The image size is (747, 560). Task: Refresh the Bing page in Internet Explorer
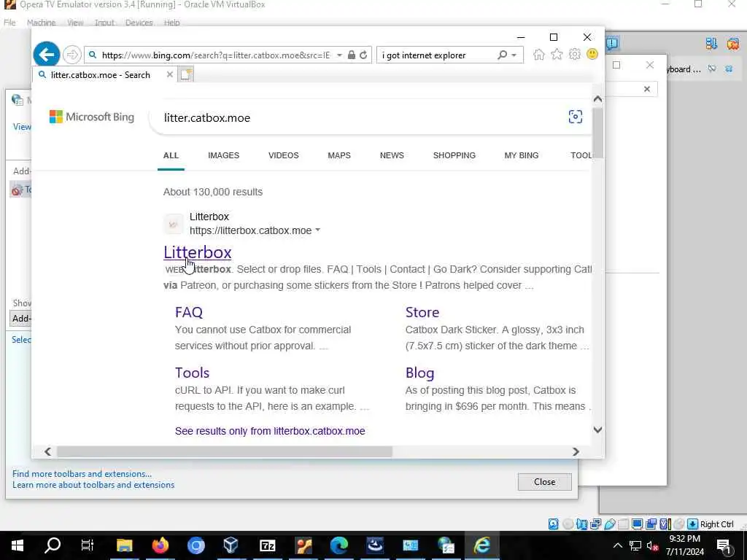click(363, 55)
